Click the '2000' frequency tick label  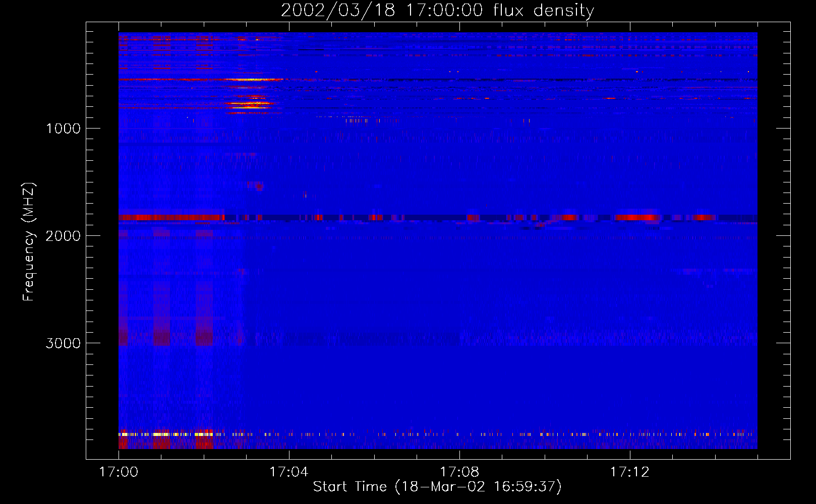coord(63,236)
